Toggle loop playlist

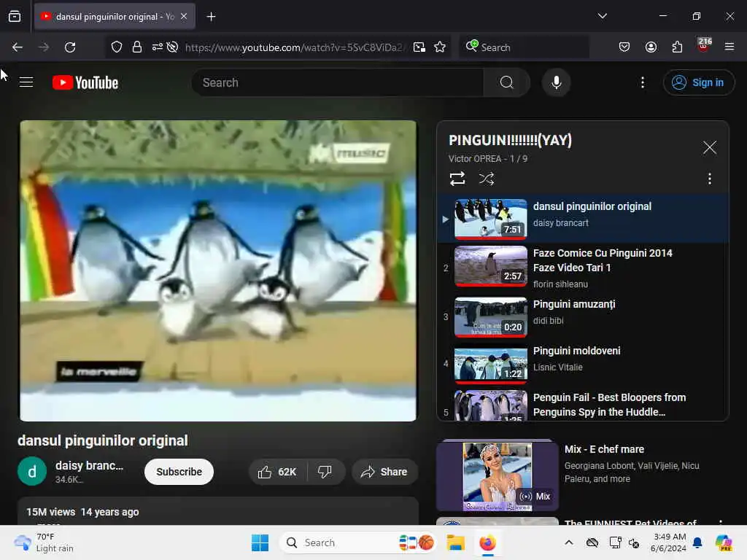pos(457,179)
